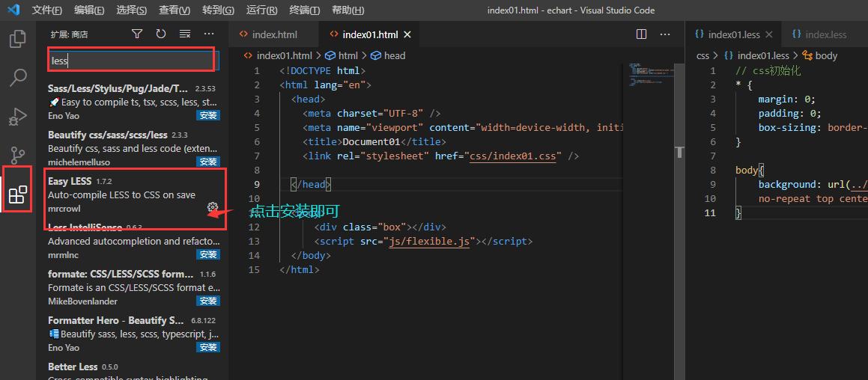Screen dimensions: 868x380
Task: Open the 转到(G) menu
Action: [x=218, y=10]
